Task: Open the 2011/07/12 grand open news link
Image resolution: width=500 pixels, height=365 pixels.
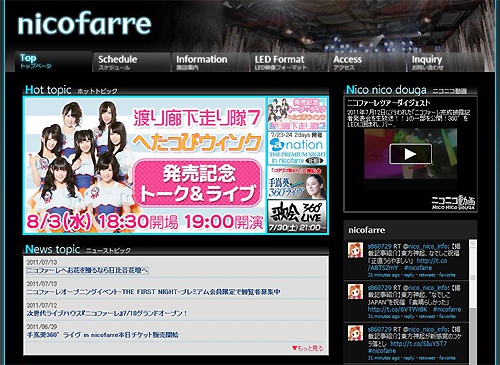Action: (x=107, y=313)
